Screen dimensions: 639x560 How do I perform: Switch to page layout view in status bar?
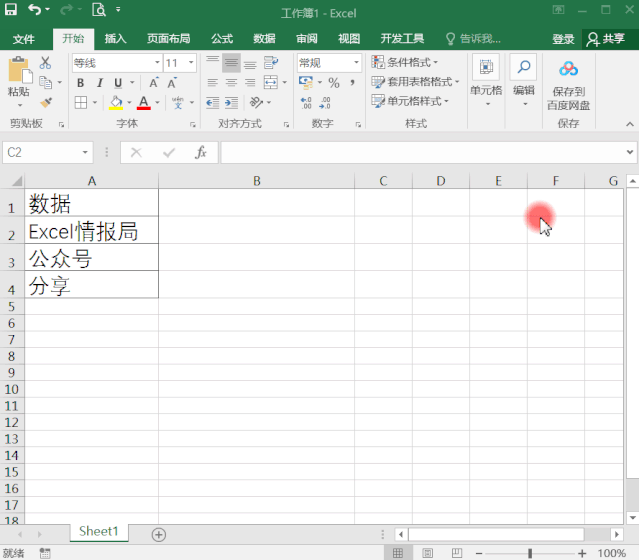[x=427, y=553]
